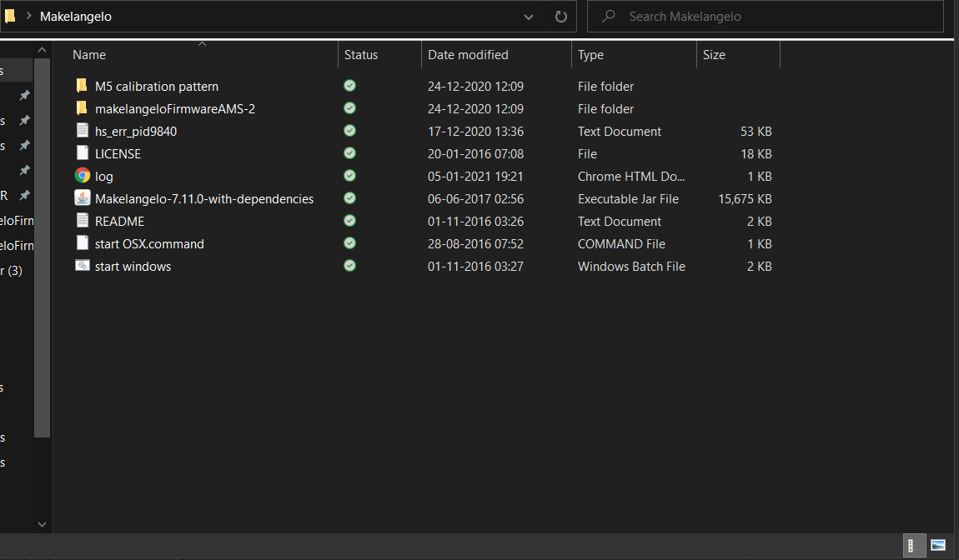
Task: Click the breadcrumb chevron before Makelangelo
Action: coord(29,17)
